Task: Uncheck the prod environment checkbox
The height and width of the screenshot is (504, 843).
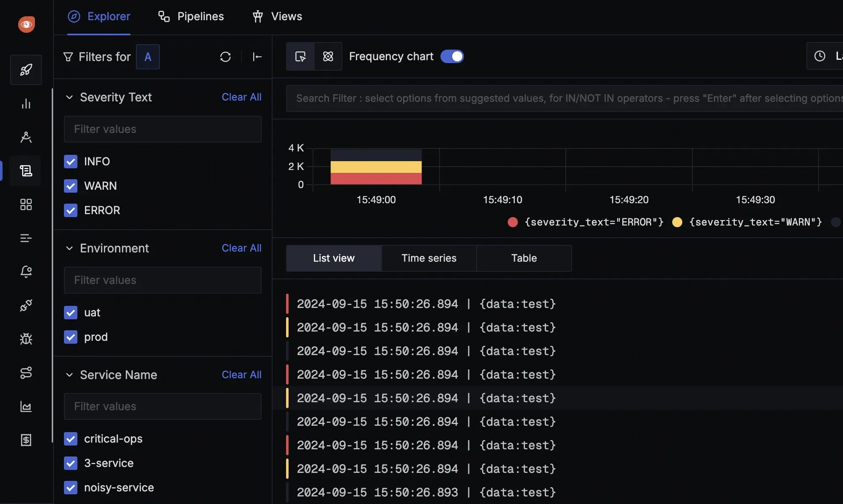Action: coord(71,337)
